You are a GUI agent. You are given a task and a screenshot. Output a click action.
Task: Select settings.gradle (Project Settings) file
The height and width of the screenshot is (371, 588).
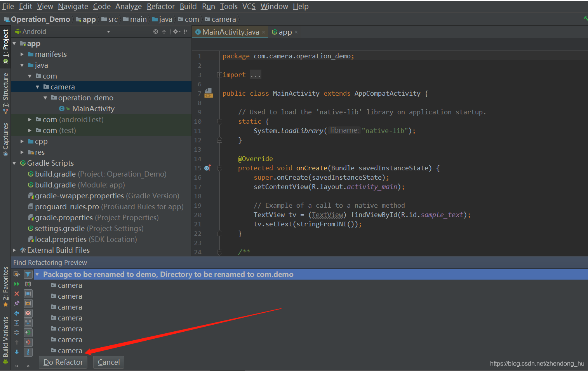[85, 229]
